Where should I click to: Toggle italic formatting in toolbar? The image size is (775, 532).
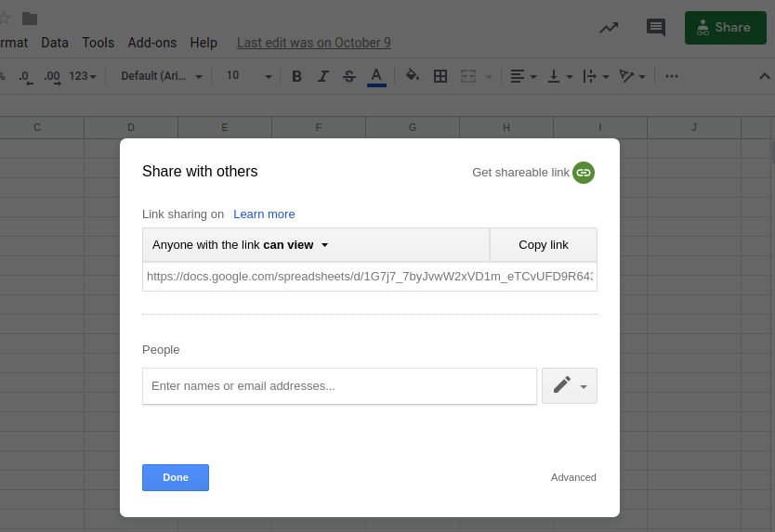pyautogui.click(x=322, y=76)
